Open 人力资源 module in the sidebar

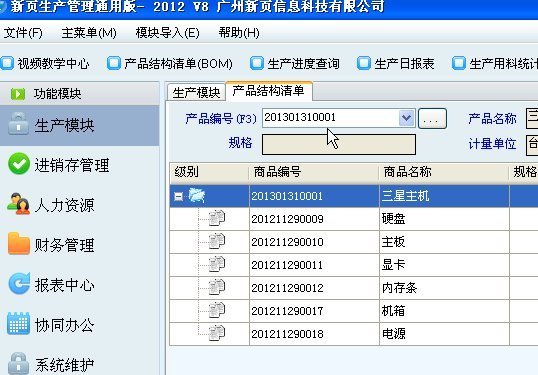pos(64,206)
